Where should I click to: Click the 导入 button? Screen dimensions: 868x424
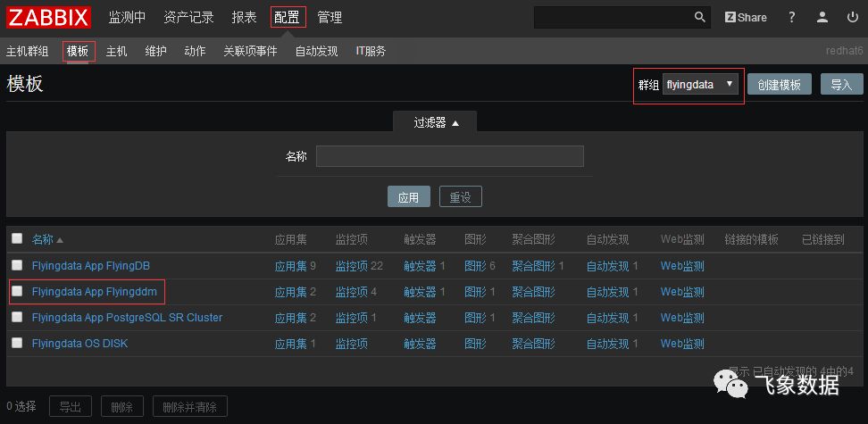[841, 85]
